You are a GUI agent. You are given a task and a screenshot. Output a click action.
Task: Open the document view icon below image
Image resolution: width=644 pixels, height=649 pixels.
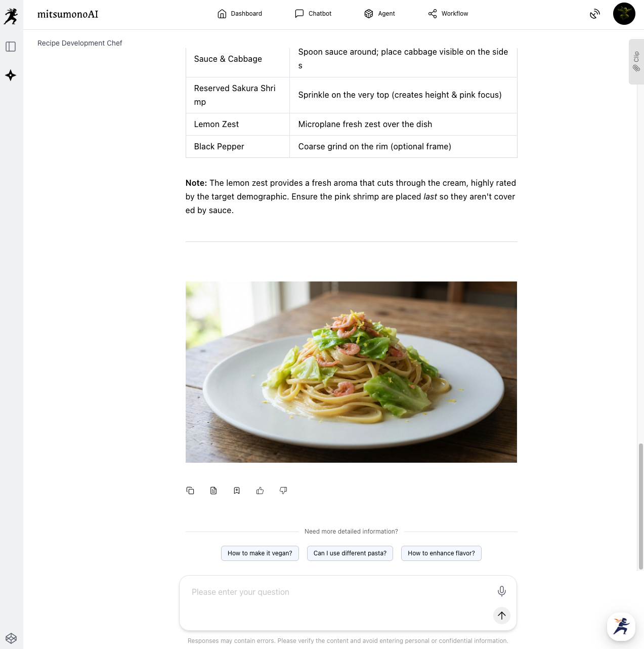pos(213,491)
